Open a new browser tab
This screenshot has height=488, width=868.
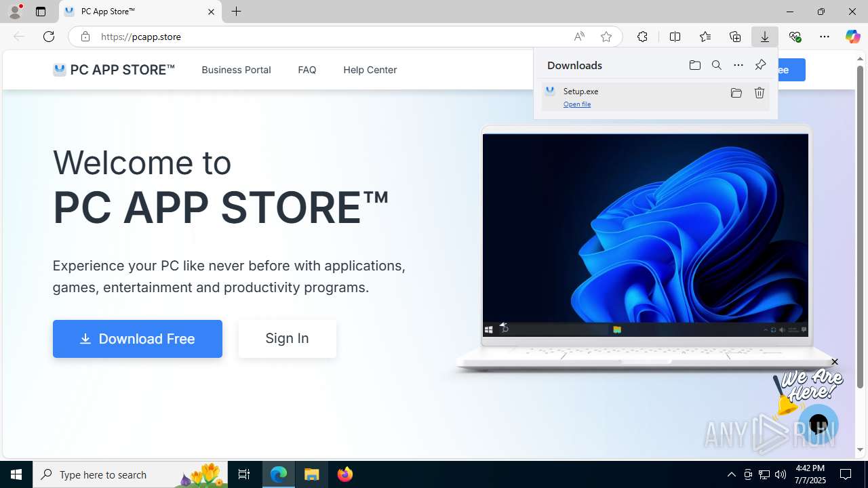[236, 12]
